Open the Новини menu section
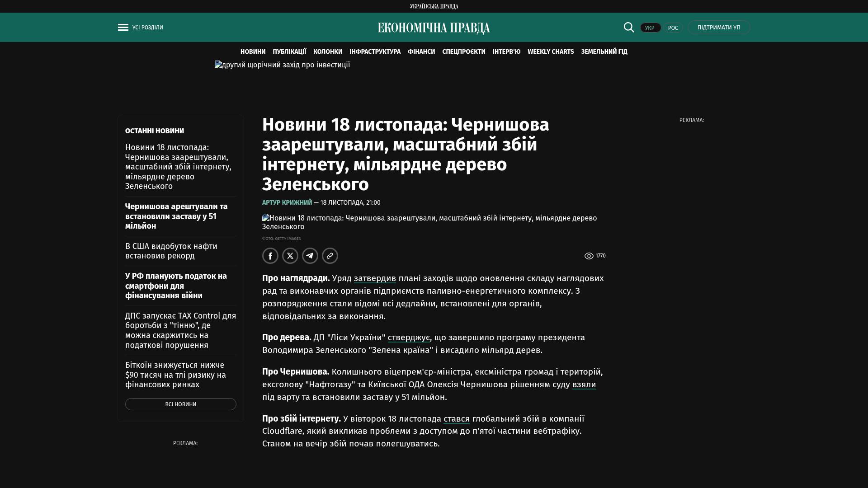The width and height of the screenshot is (868, 488). tap(253, 52)
